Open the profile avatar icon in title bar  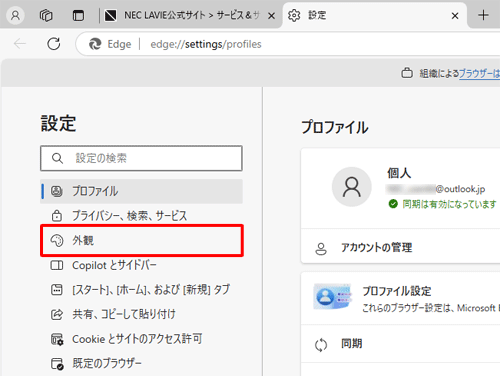15,15
